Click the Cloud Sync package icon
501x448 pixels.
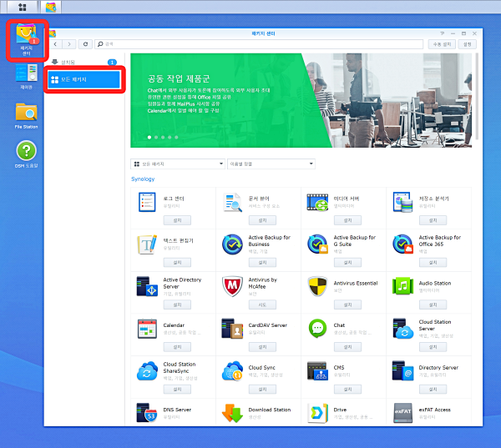tap(233, 371)
